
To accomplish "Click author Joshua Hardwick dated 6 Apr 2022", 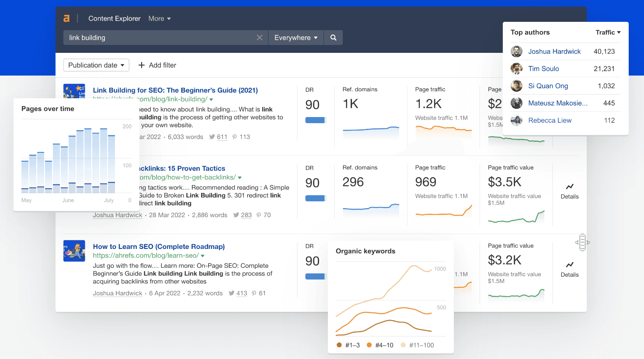I will pyautogui.click(x=117, y=293).
